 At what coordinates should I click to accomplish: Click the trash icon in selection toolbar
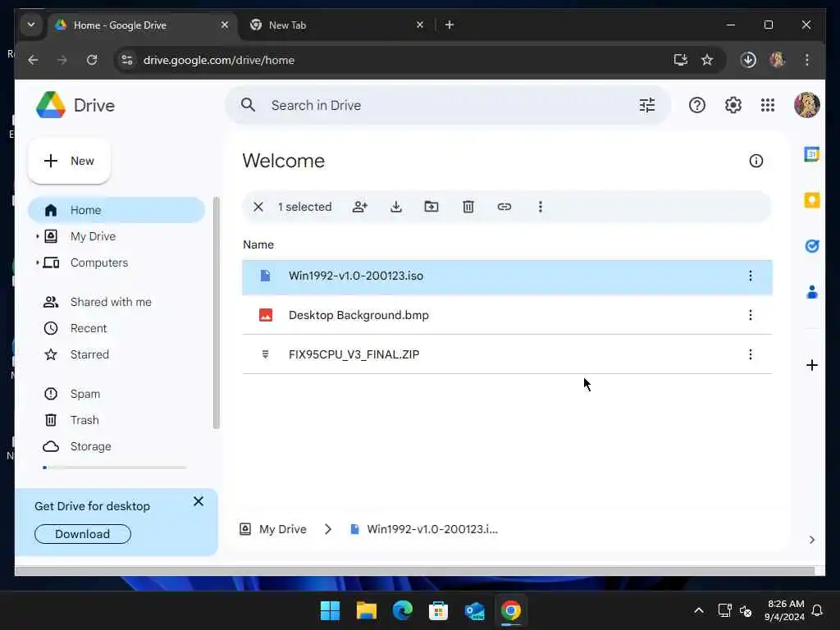click(x=468, y=207)
